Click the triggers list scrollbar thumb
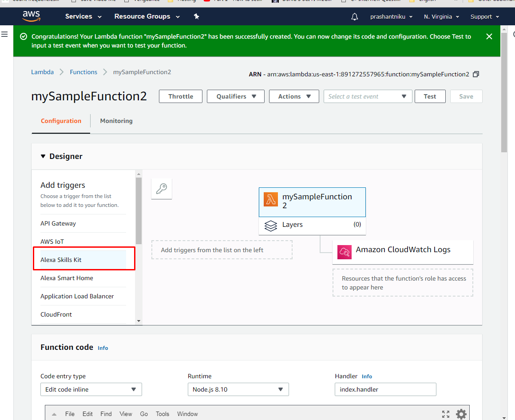Screen dimensions: 515x420 coord(139,211)
